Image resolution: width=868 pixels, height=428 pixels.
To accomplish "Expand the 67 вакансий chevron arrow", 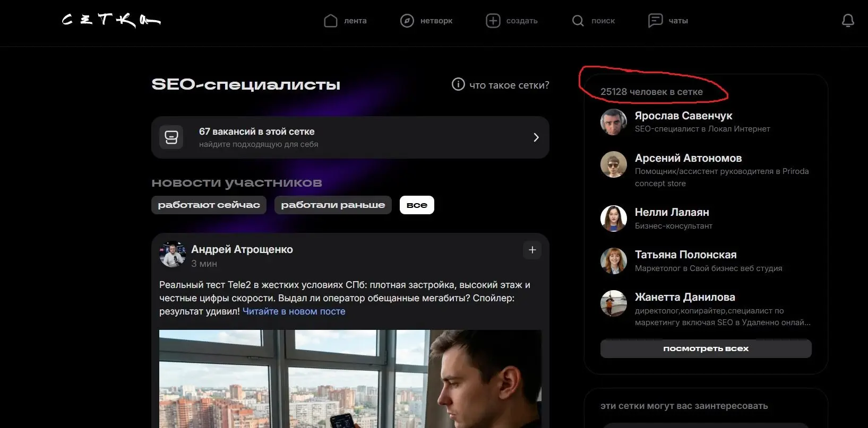I will click(536, 137).
